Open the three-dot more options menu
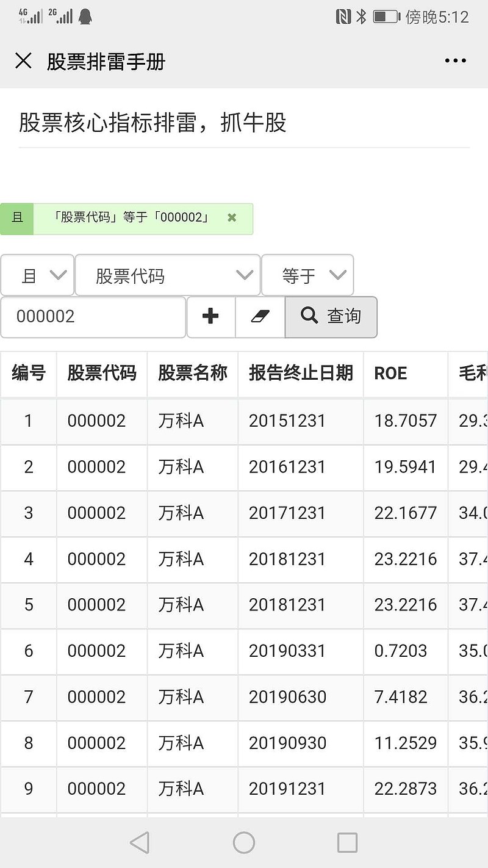This screenshot has height=868, width=488. click(x=456, y=61)
